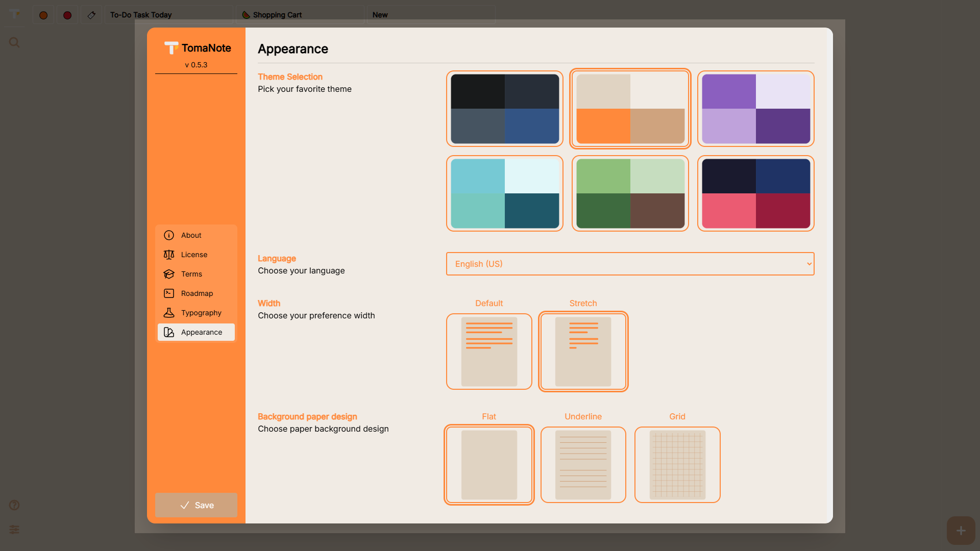Screen dimensions: 980x551
Task: Open the settings sliders icon
Action: click(14, 530)
